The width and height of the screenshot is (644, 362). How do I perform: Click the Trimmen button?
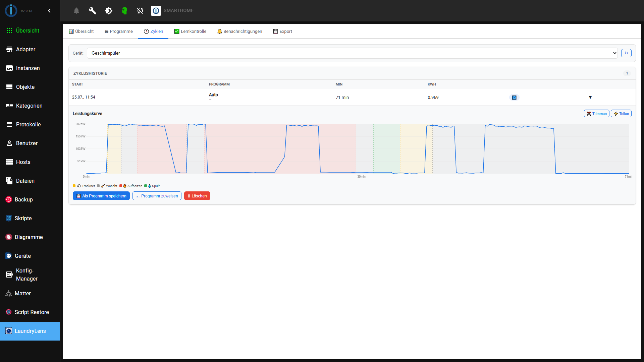click(x=596, y=114)
